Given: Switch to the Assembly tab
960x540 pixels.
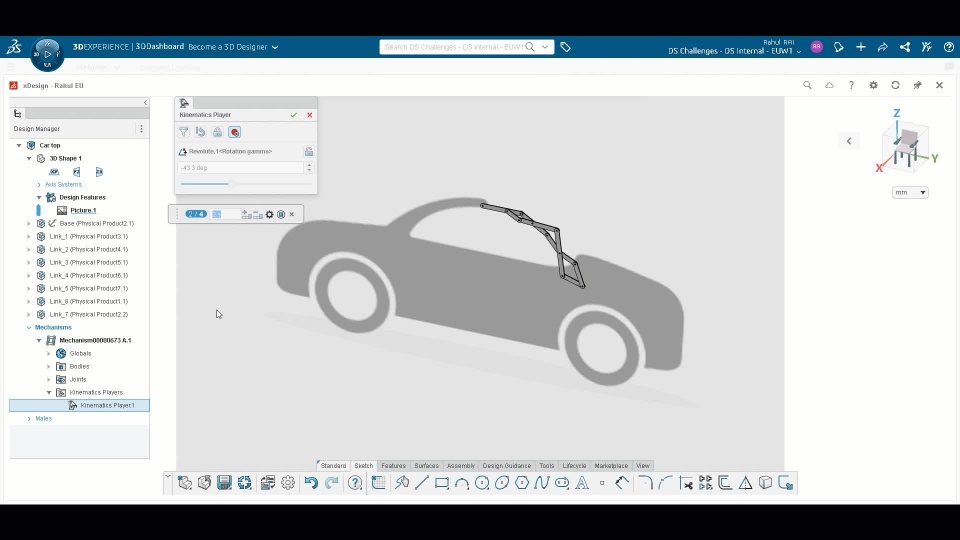Looking at the screenshot, I should (460, 465).
